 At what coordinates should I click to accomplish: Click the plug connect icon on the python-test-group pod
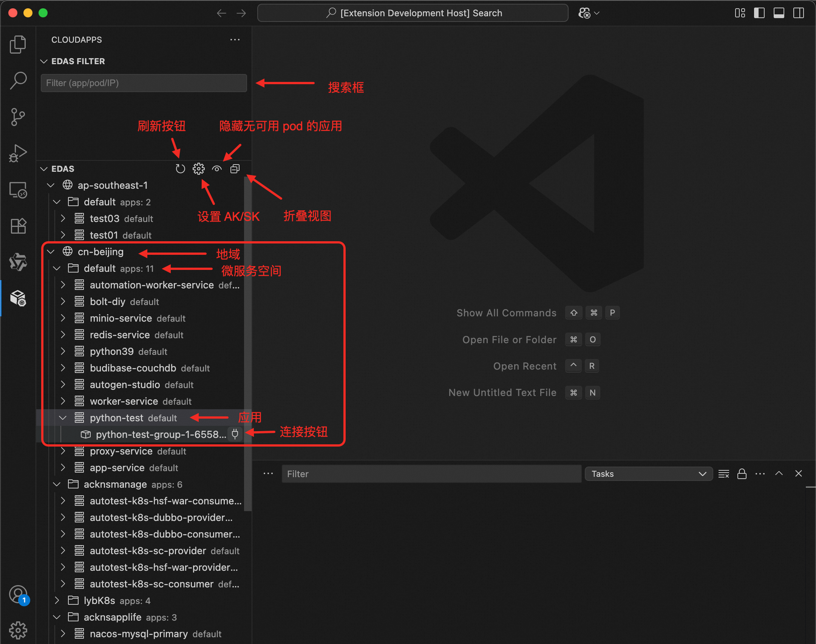point(235,434)
